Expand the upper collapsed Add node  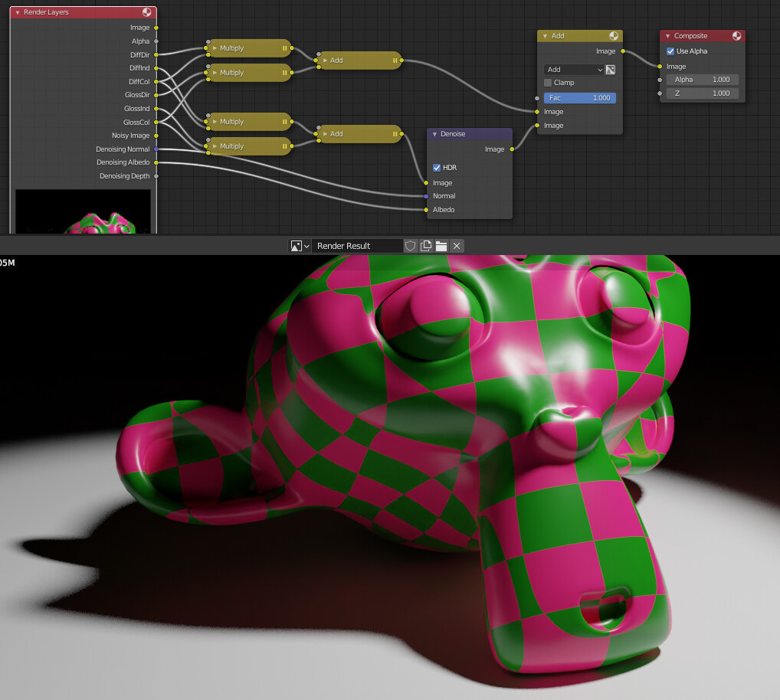coord(326,61)
